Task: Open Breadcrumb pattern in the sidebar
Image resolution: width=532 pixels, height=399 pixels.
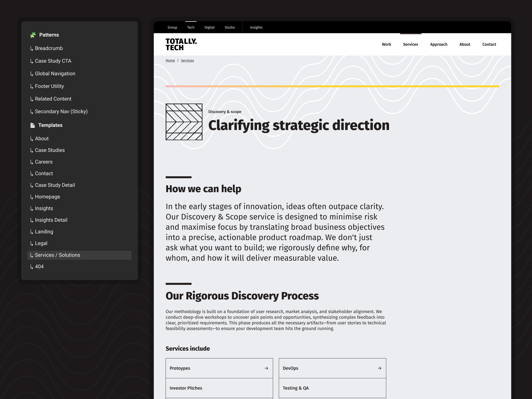Action: 49,48
